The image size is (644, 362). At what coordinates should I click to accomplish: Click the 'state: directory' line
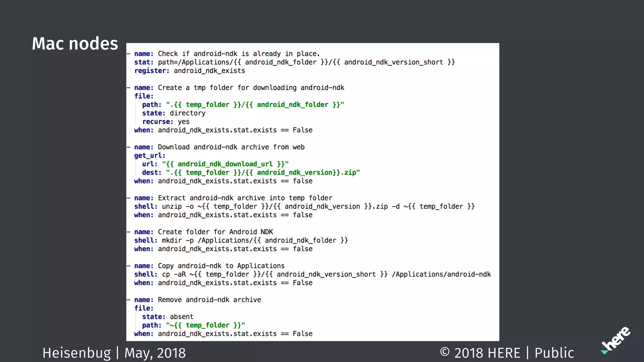click(174, 113)
